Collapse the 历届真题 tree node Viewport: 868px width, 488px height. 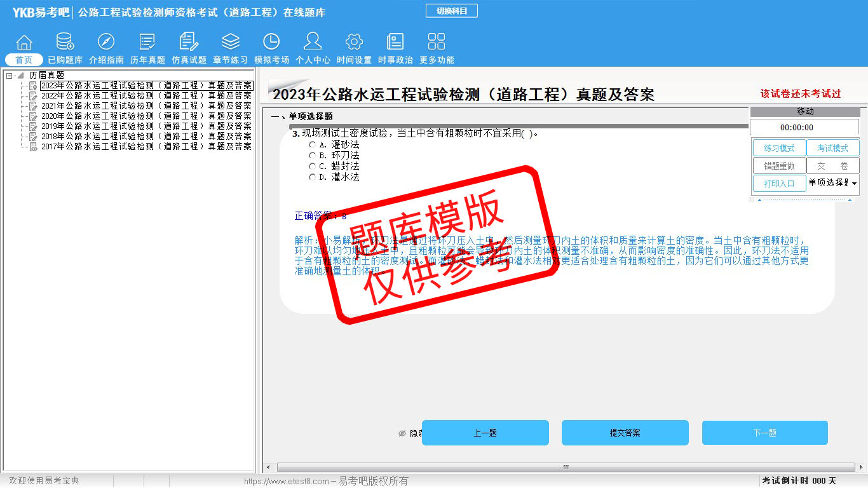[x=10, y=76]
